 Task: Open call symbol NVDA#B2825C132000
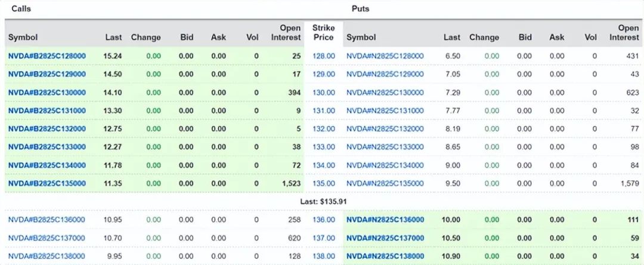[47, 128]
